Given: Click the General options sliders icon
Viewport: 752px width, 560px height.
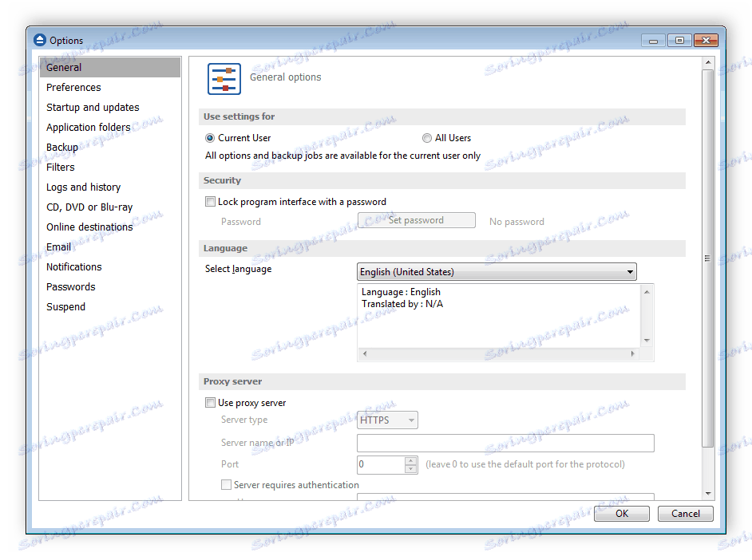Looking at the screenshot, I should (x=224, y=78).
